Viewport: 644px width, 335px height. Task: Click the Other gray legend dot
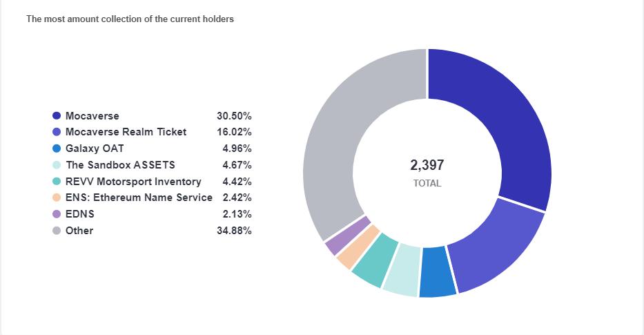click(x=57, y=231)
